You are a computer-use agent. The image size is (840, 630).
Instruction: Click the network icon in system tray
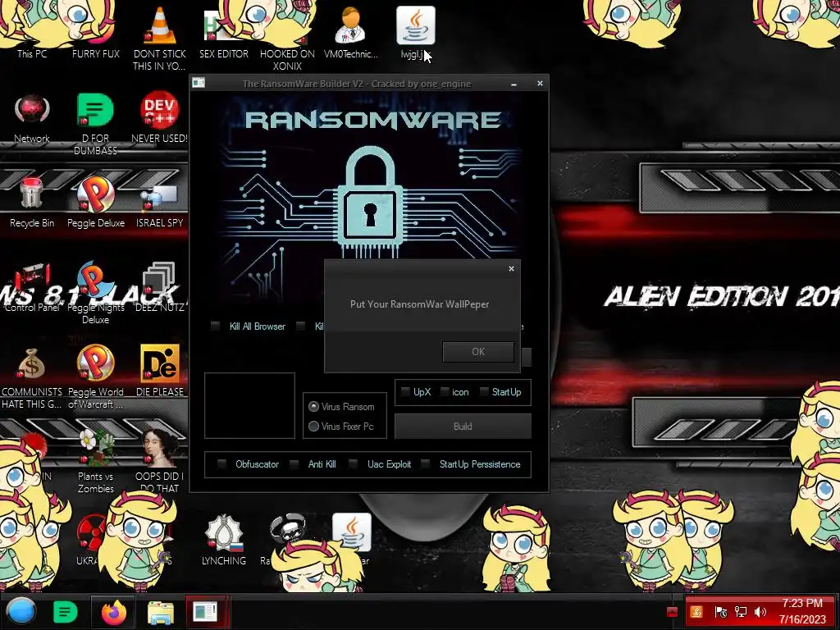pyautogui.click(x=741, y=612)
